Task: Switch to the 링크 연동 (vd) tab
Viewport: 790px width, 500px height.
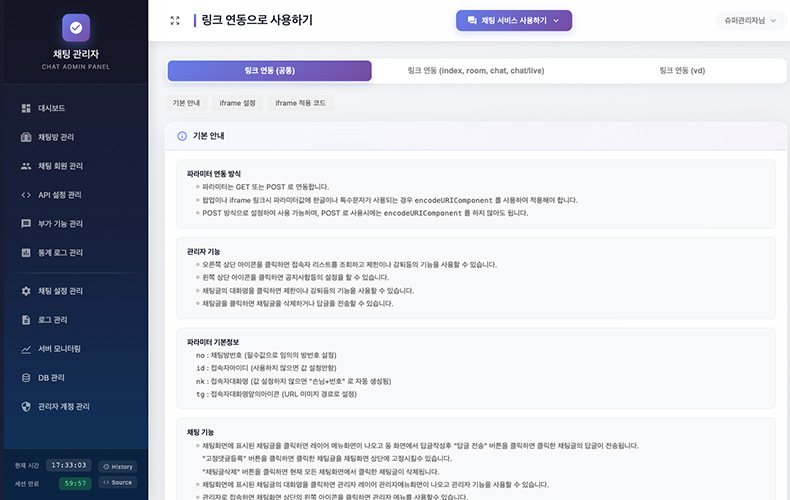Action: coord(682,71)
